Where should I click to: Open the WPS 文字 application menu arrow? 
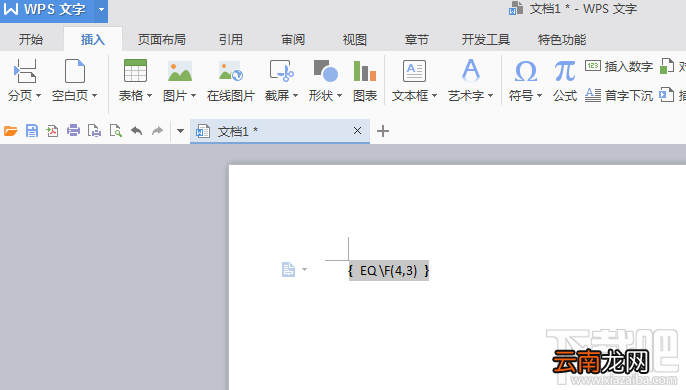pyautogui.click(x=101, y=9)
